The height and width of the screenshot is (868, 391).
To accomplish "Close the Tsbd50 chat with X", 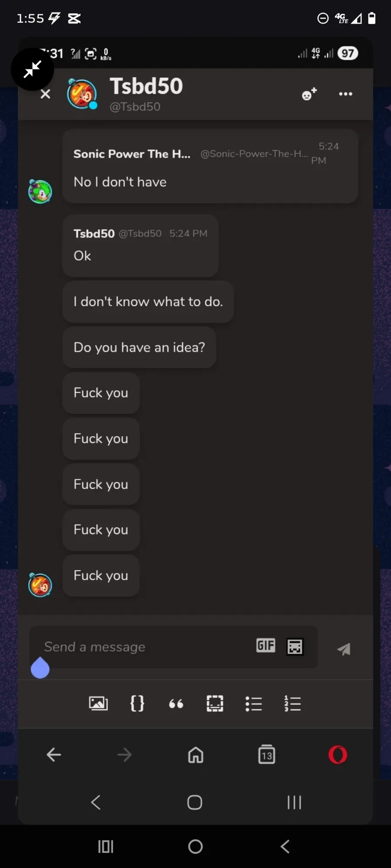I will pyautogui.click(x=45, y=94).
